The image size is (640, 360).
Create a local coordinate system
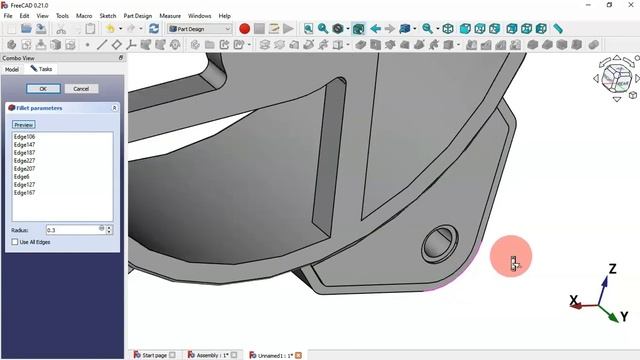pyautogui.click(x=131, y=44)
